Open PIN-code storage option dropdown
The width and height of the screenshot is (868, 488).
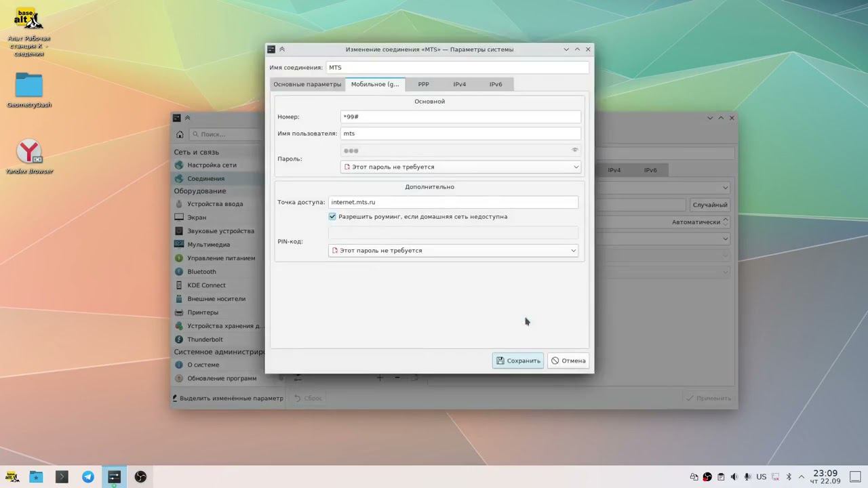[x=453, y=250]
